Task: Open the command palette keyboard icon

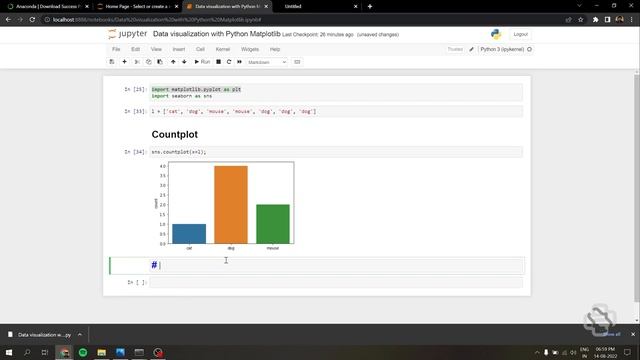Action: (297, 62)
